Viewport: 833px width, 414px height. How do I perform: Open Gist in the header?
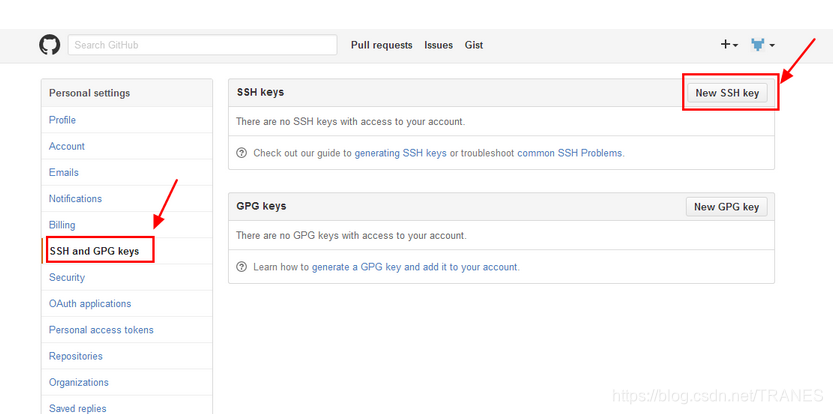click(x=474, y=45)
